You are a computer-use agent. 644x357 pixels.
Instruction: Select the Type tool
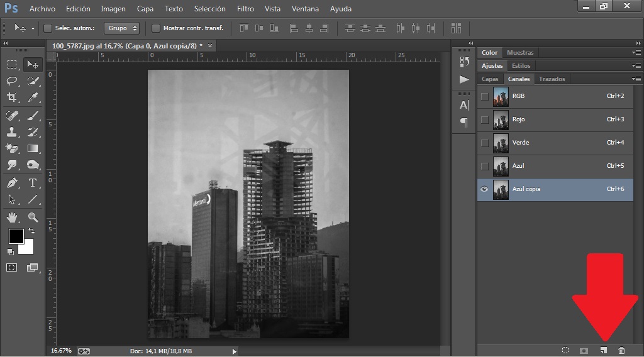tap(33, 183)
